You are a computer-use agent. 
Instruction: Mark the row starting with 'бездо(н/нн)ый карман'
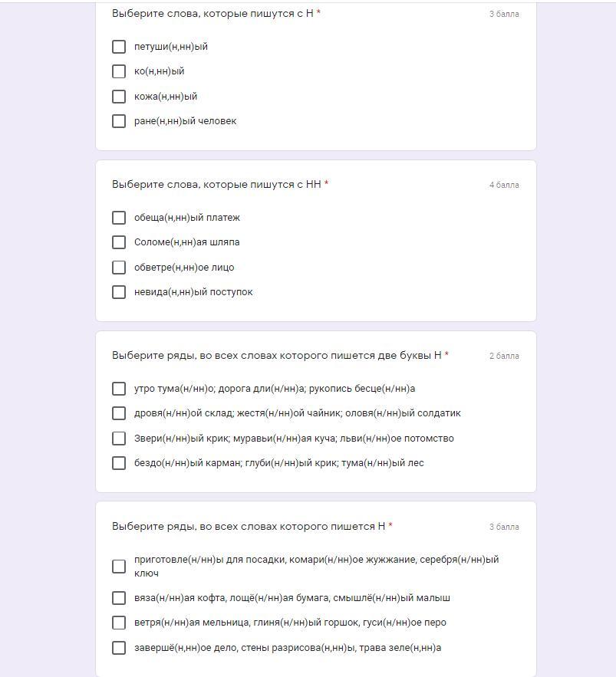click(119, 463)
